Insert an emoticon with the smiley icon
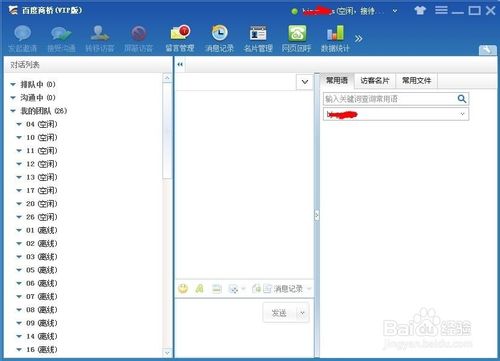 pos(183,288)
